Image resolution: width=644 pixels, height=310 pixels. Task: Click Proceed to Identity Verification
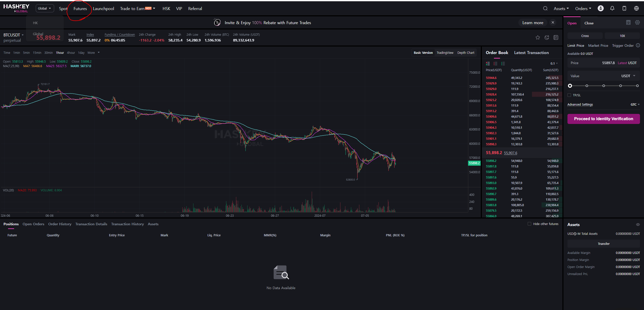tap(603, 119)
